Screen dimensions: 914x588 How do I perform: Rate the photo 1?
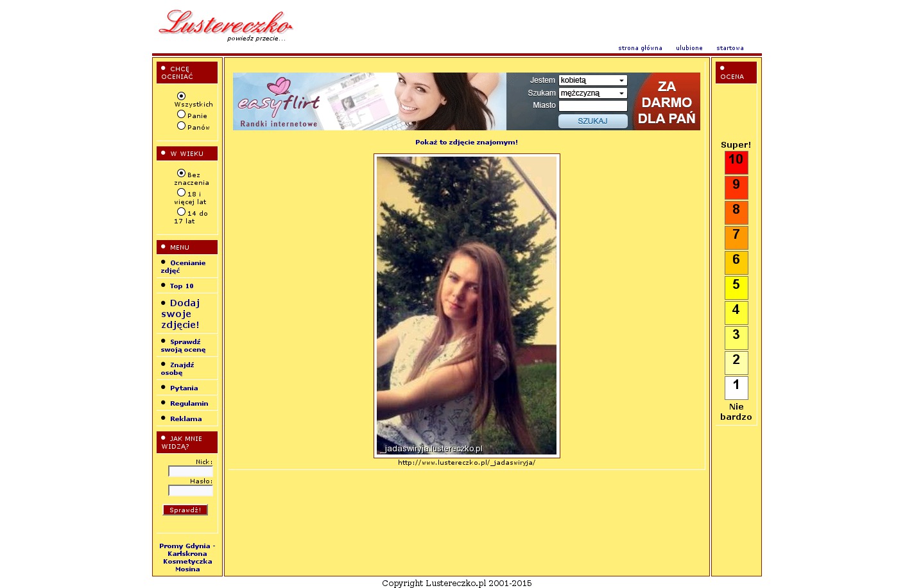point(736,388)
